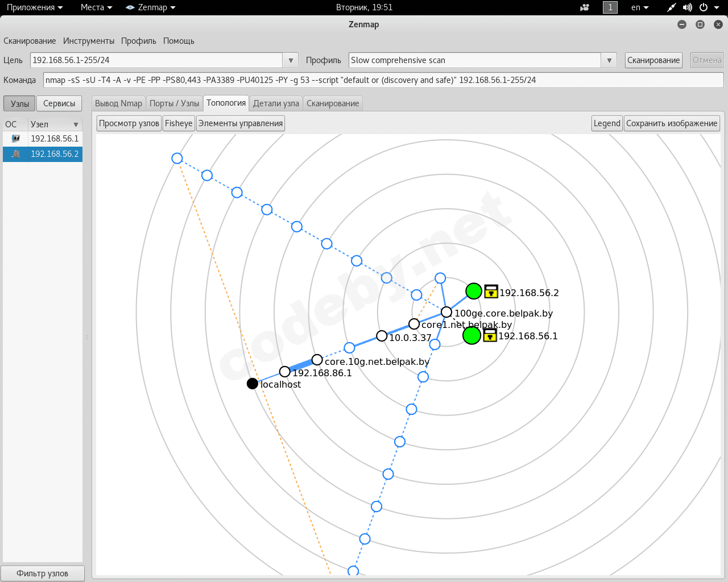The height and width of the screenshot is (582, 728).
Task: Open the Zenmap application menu in top bar
Action: point(151,7)
